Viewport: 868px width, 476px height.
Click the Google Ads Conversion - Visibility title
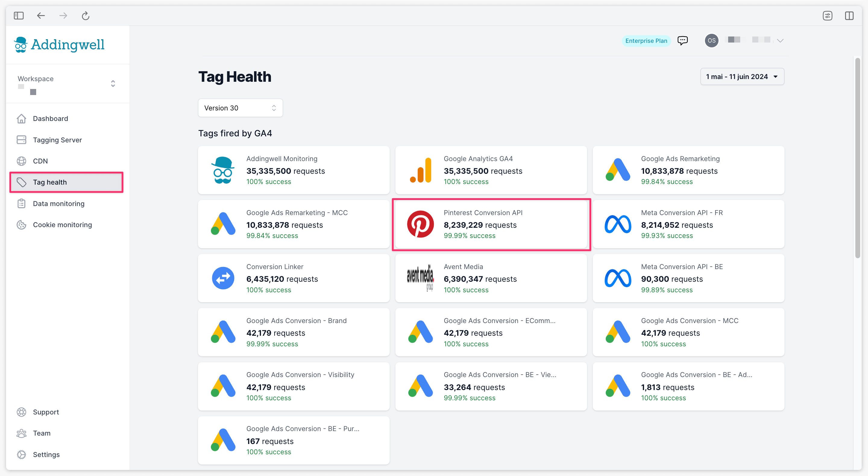(300, 374)
